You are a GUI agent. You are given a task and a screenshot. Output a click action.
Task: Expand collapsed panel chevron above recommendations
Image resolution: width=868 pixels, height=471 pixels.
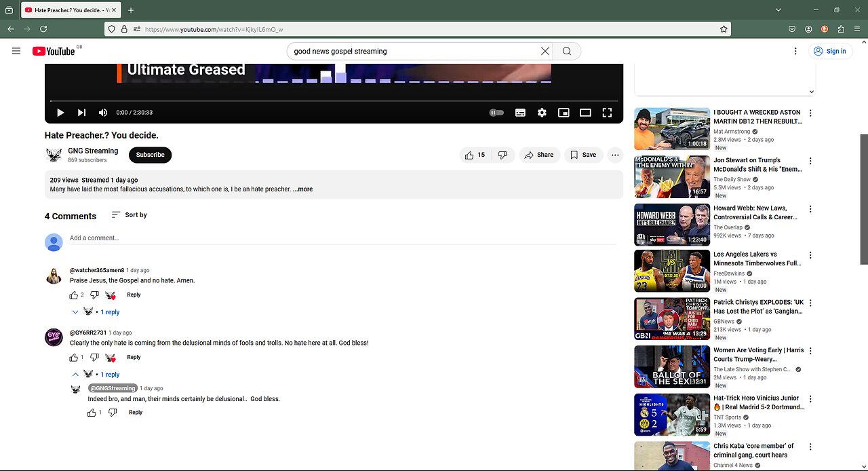pyautogui.click(x=811, y=92)
